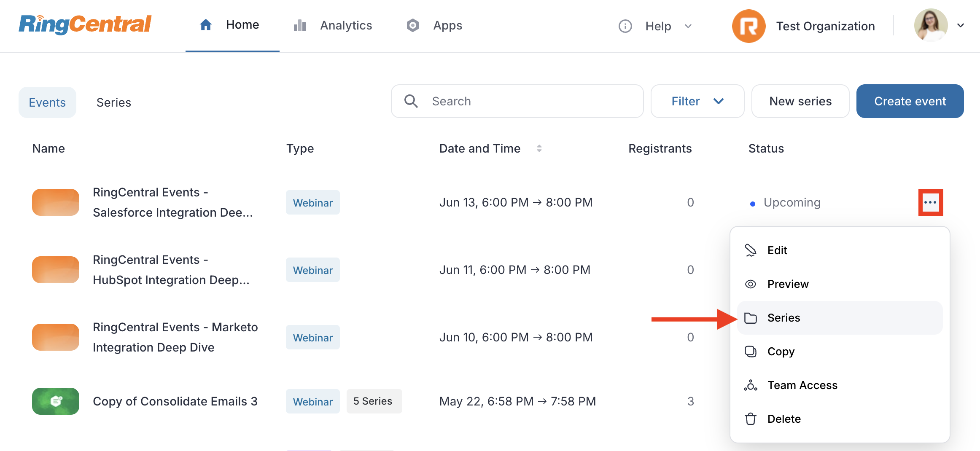The image size is (980, 451).
Task: Open HubSpot Integration Deep... event
Action: 171,270
